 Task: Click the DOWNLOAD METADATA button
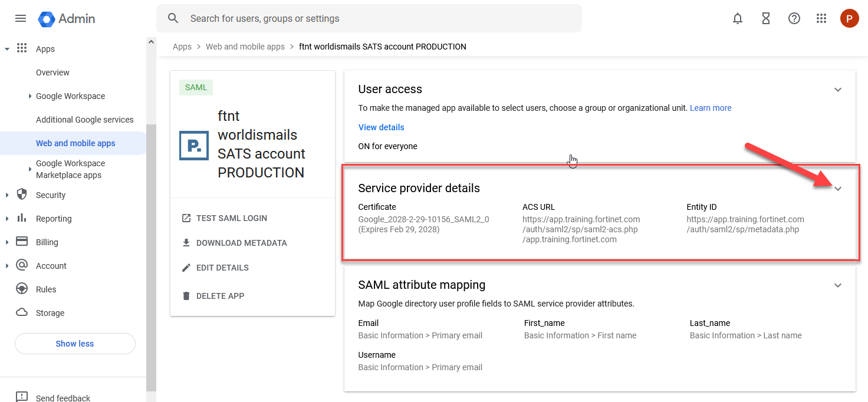pyautogui.click(x=242, y=243)
